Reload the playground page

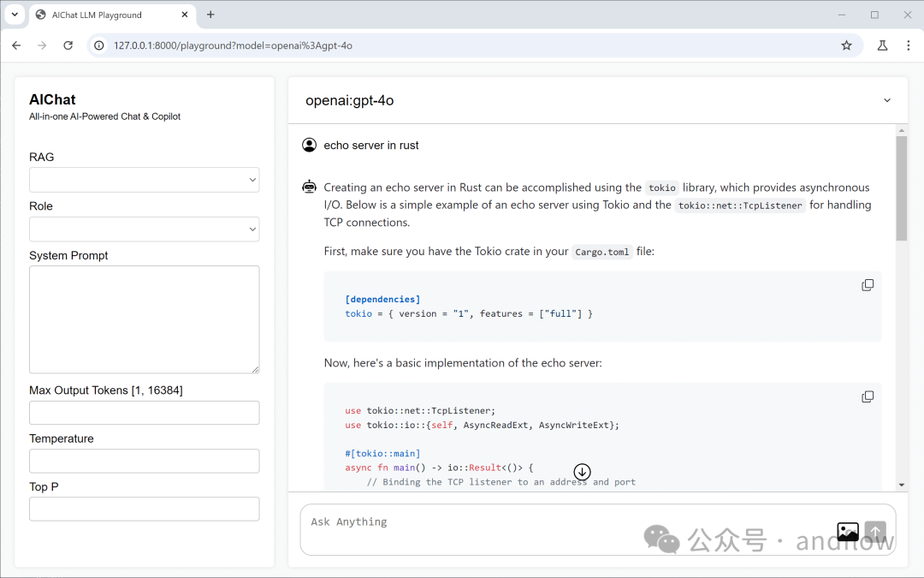[68, 45]
